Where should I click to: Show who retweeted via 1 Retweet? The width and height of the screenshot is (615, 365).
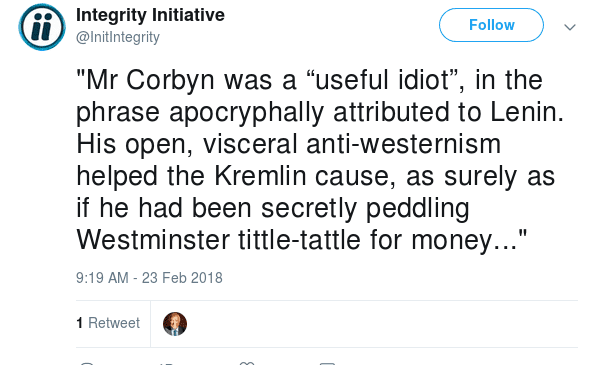(x=108, y=323)
